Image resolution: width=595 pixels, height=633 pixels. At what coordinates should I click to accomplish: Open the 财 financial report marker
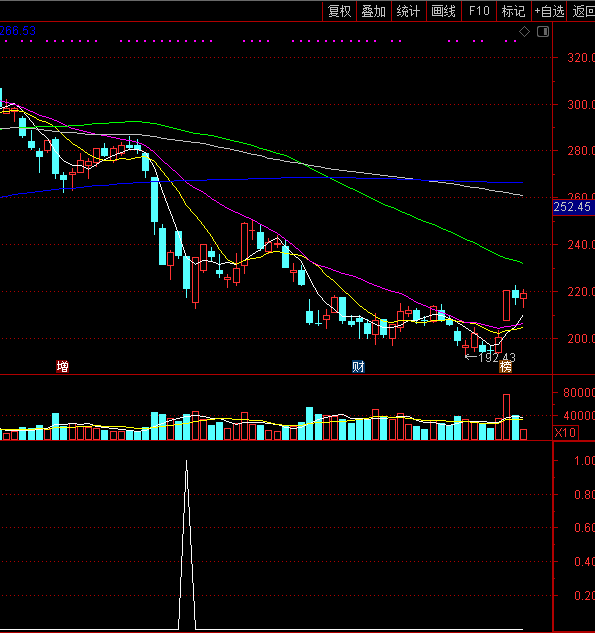tap(358, 367)
